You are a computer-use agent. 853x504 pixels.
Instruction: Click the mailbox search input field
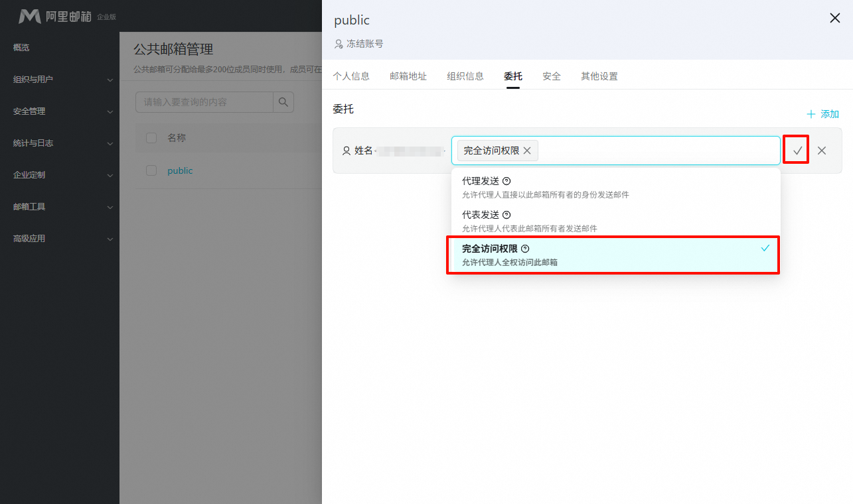[204, 102]
